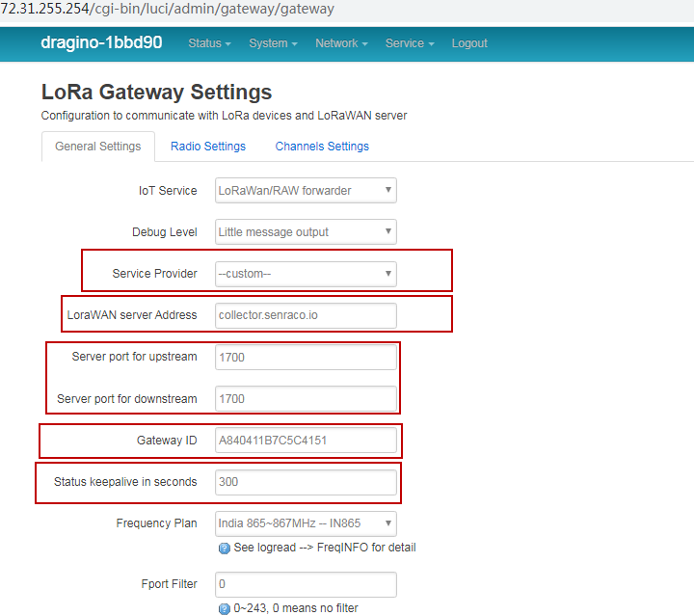Click the Server port for downstream field

coord(306,399)
